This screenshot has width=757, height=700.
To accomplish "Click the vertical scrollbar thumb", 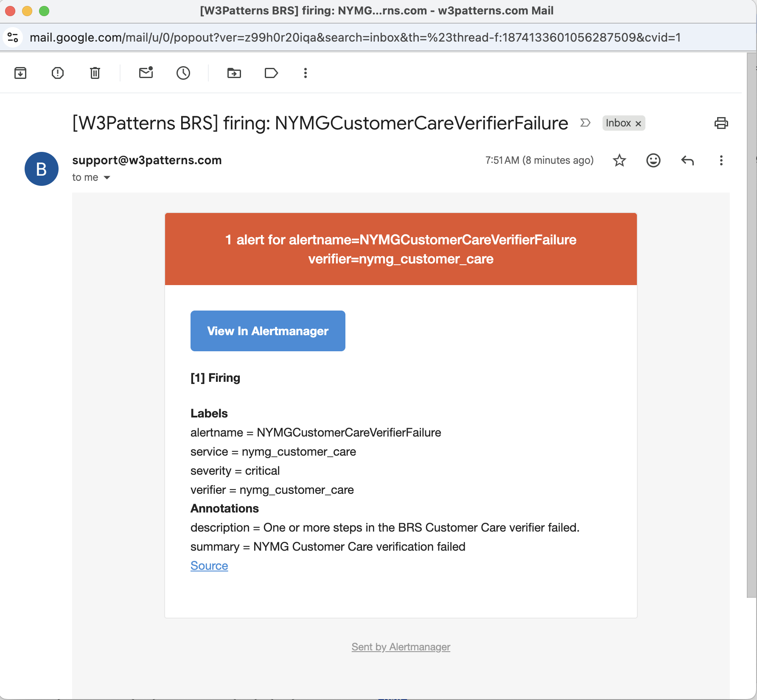I will pos(751,325).
